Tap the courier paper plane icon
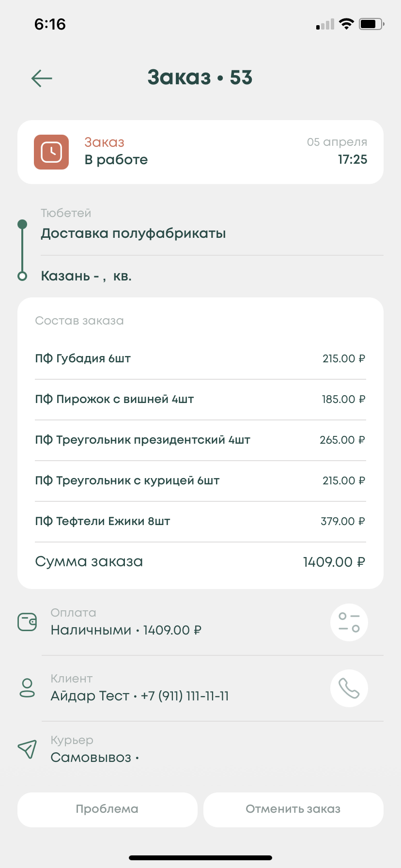Screen dimensions: 401x868 pos(27,749)
